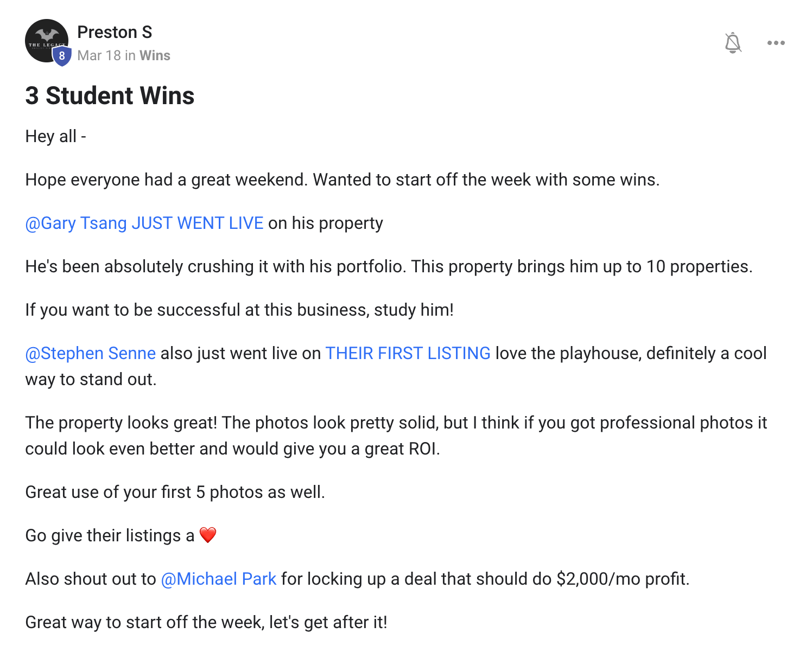Screen dimensions: 812x646
Task: Click the "$2,000/mo profit" text
Action: point(622,579)
